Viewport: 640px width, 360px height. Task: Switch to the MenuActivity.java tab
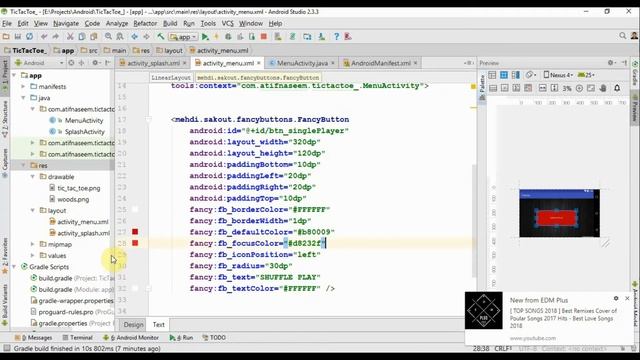pyautogui.click(x=302, y=63)
